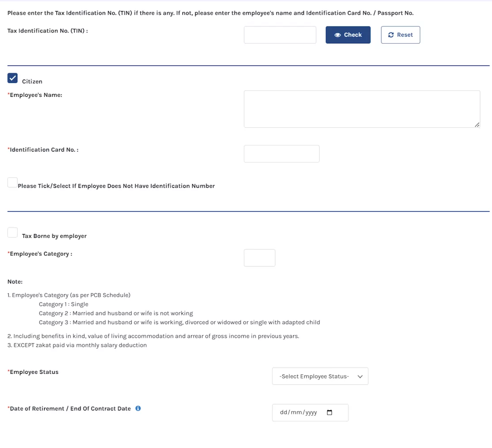492x448 pixels.
Task: Click the Check button text
Action: pyautogui.click(x=353, y=35)
